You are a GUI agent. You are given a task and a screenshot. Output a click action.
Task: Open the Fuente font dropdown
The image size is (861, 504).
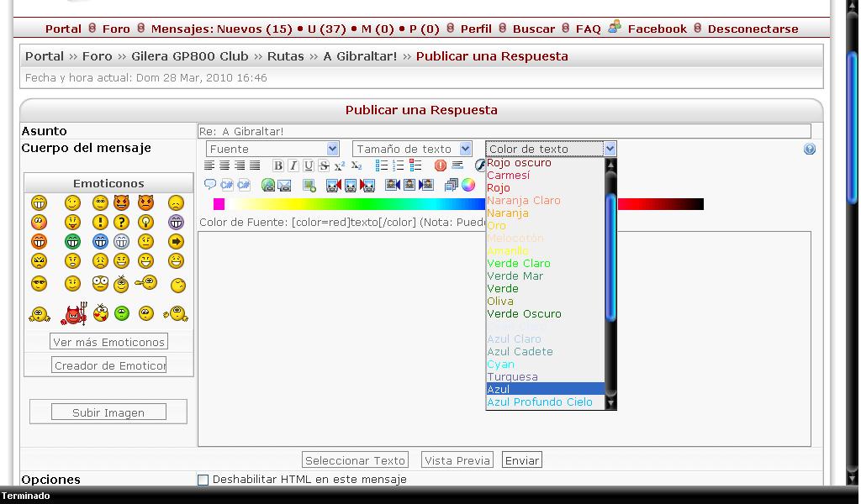(x=273, y=149)
